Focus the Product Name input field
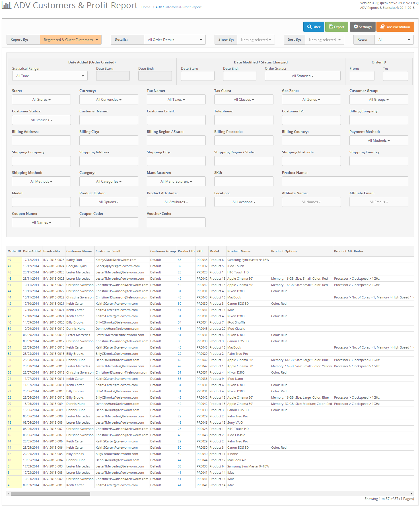The width and height of the screenshot is (420, 507). pyautogui.click(x=345, y=182)
